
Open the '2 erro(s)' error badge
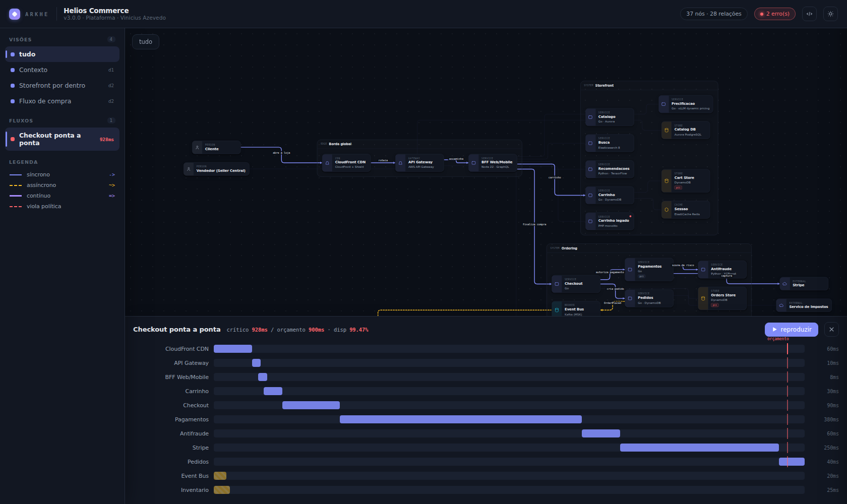(775, 14)
